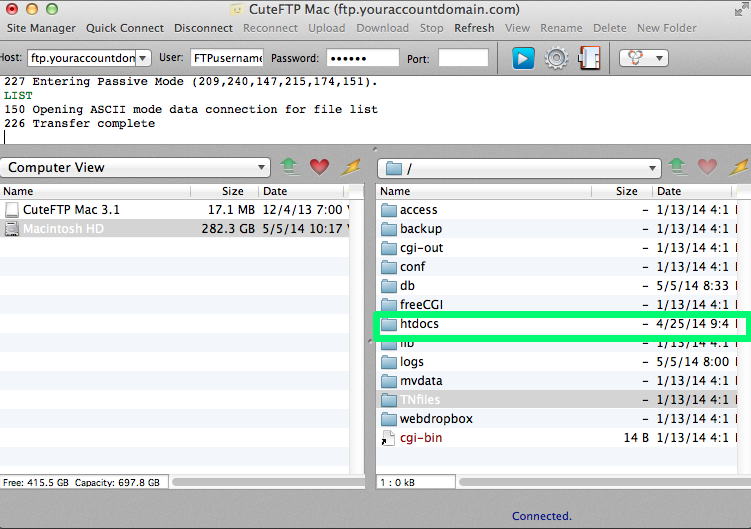This screenshot has height=529, width=751.
Task: Click the lightning bolt icon in remote pane
Action: [740, 167]
